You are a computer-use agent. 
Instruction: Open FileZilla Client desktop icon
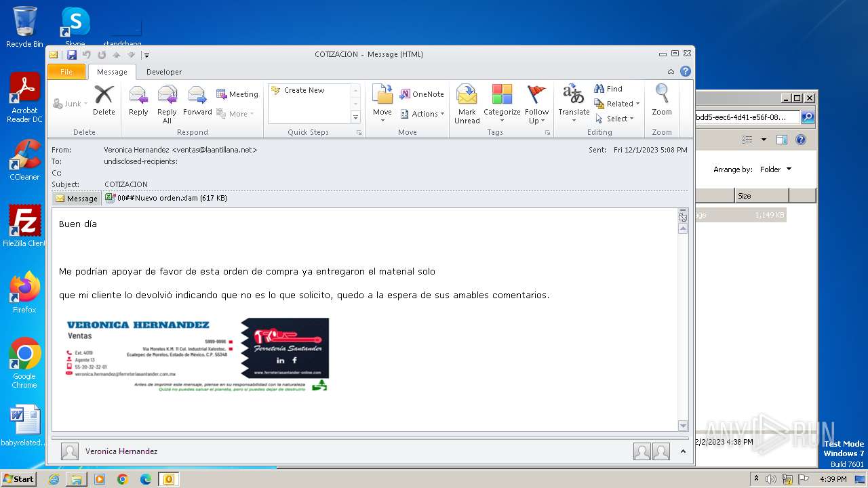tap(24, 226)
